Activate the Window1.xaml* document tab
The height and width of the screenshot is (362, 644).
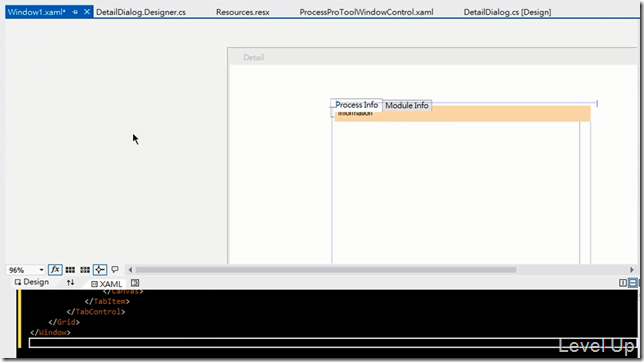pyautogui.click(x=37, y=12)
